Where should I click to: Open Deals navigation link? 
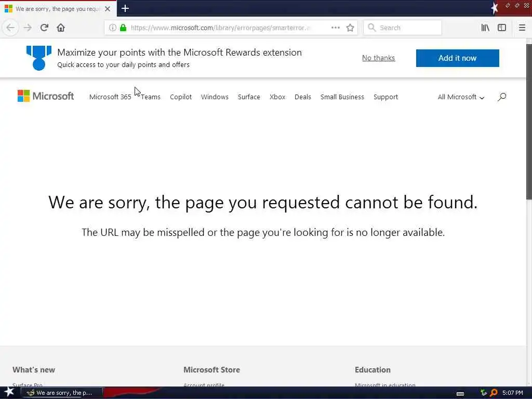pos(303,97)
